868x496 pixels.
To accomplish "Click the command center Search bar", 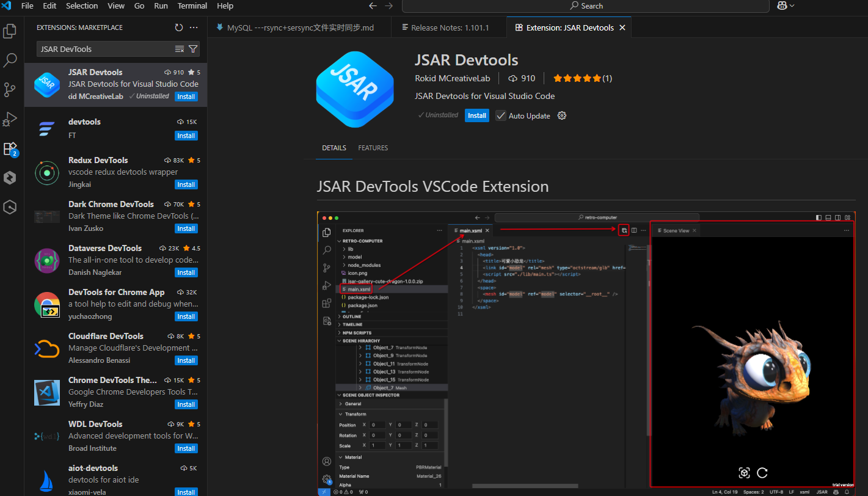I will (x=585, y=6).
